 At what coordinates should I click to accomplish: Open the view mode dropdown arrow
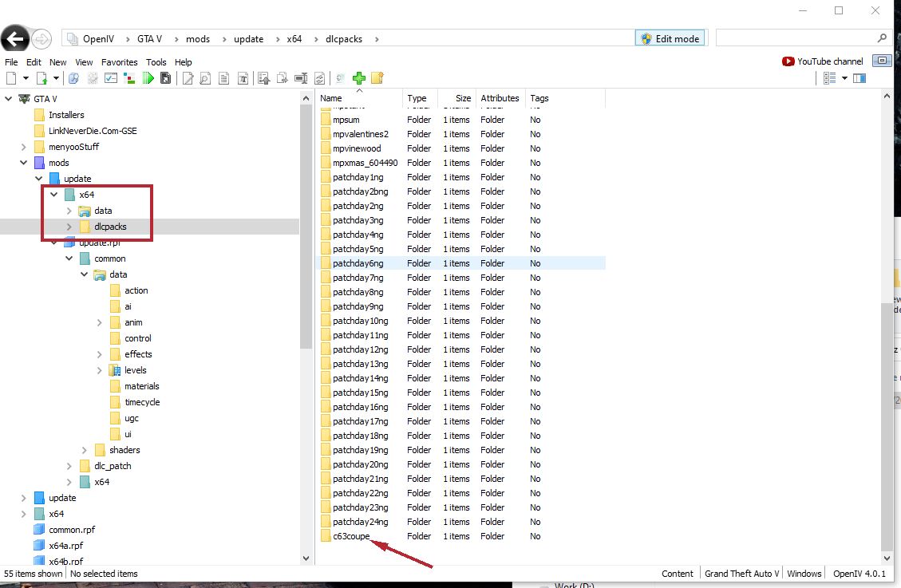[x=843, y=78]
